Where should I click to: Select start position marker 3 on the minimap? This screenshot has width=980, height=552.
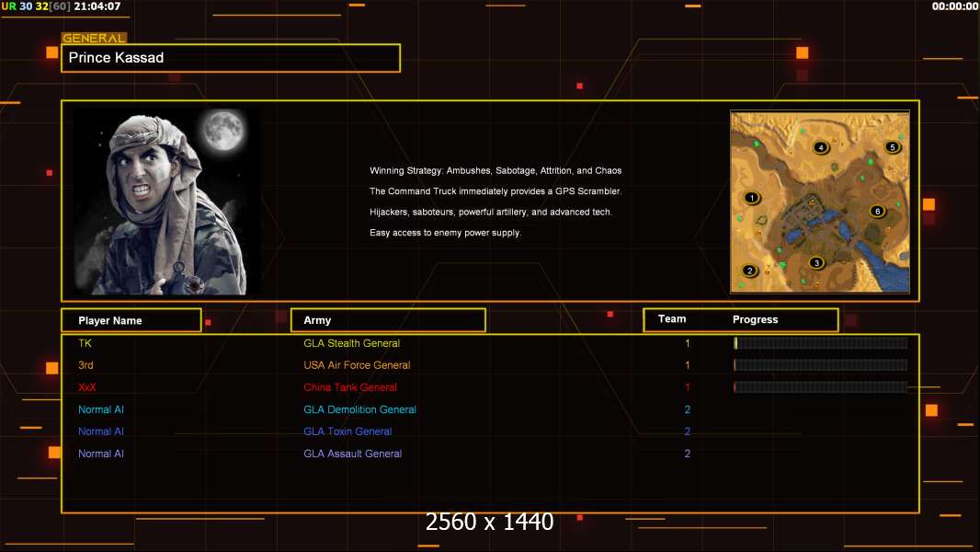816,263
